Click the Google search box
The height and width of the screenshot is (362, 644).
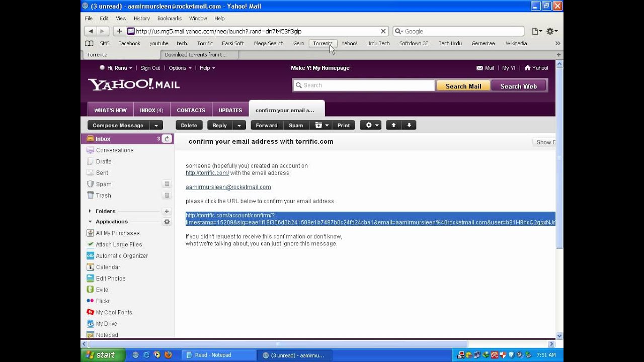click(x=458, y=31)
